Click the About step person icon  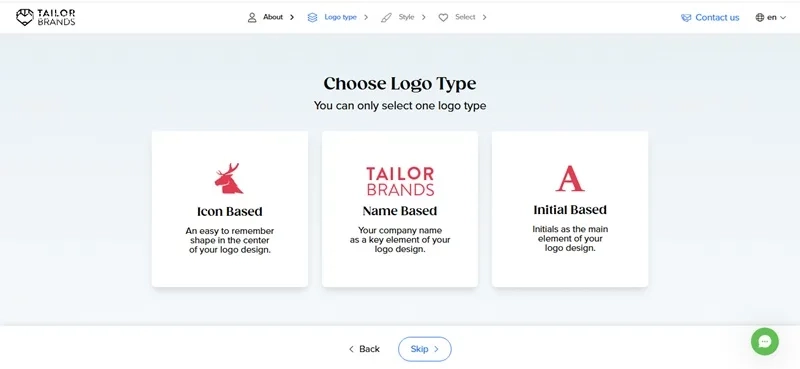[252, 17]
